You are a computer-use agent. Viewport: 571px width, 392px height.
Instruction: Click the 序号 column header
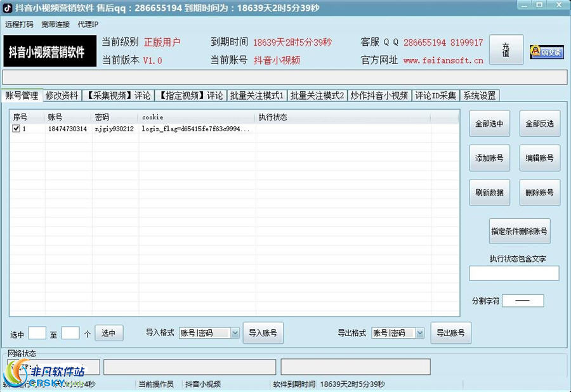point(27,117)
